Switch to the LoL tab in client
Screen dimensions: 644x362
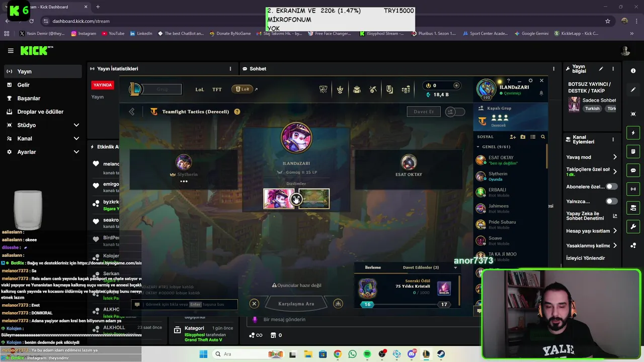200,89
